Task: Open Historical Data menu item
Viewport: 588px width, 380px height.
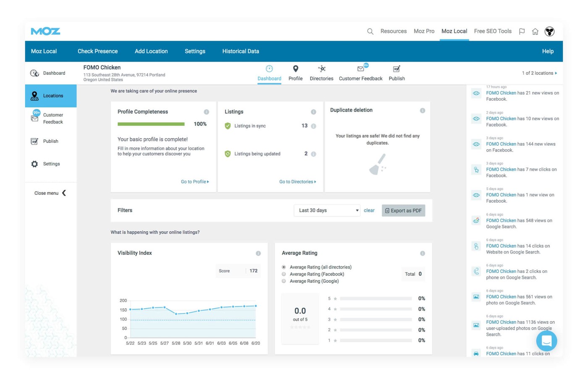Action: [241, 51]
